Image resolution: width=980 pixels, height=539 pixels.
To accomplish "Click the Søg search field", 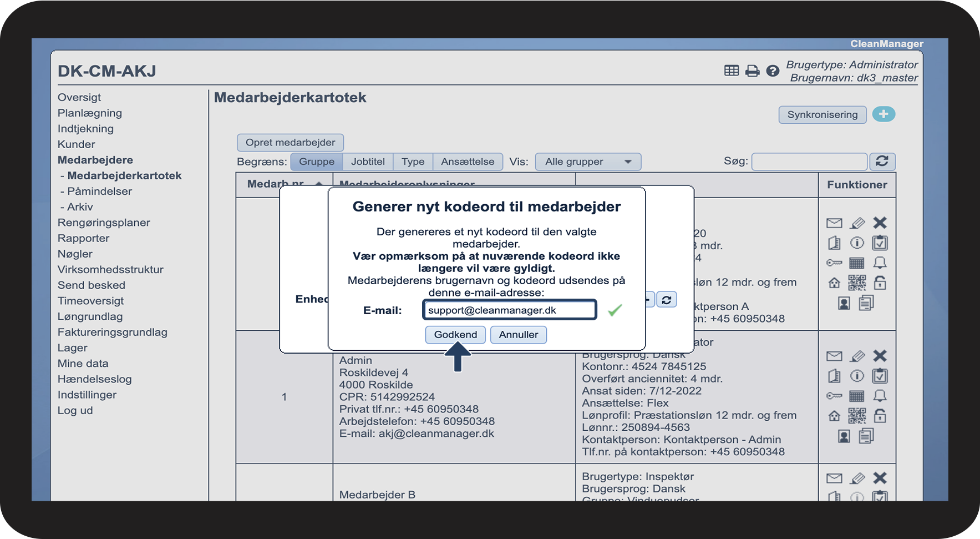I will [809, 162].
